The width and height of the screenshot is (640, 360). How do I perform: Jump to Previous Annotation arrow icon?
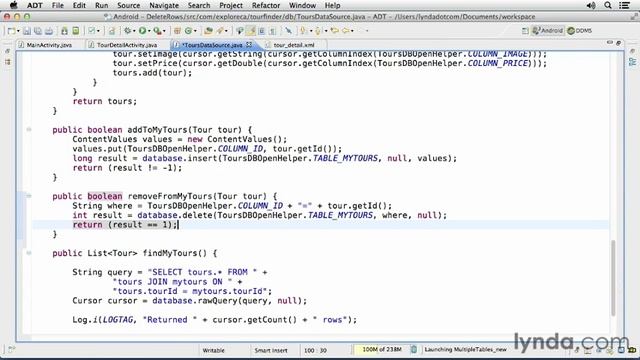[318, 31]
